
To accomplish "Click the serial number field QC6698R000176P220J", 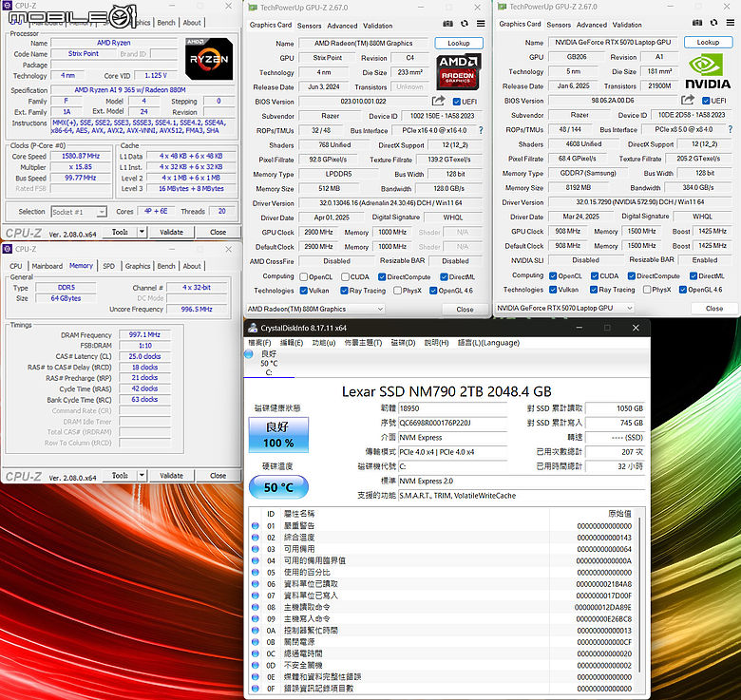I will [453, 423].
